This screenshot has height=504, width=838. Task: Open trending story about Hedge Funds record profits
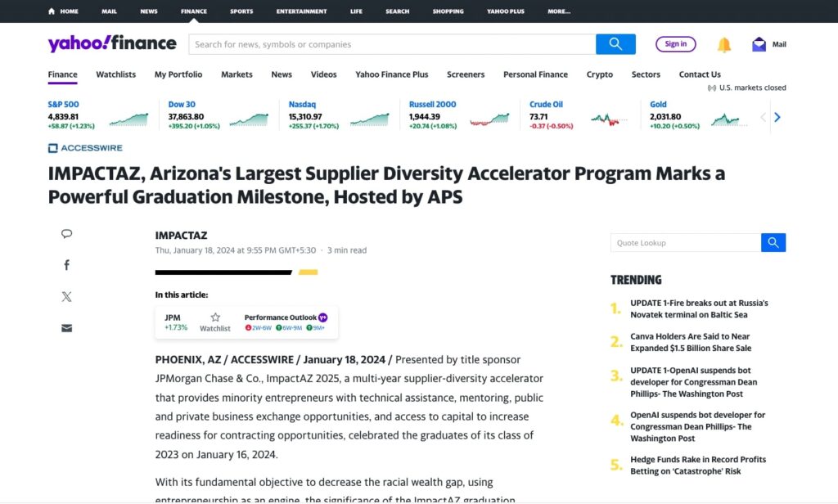(698, 465)
